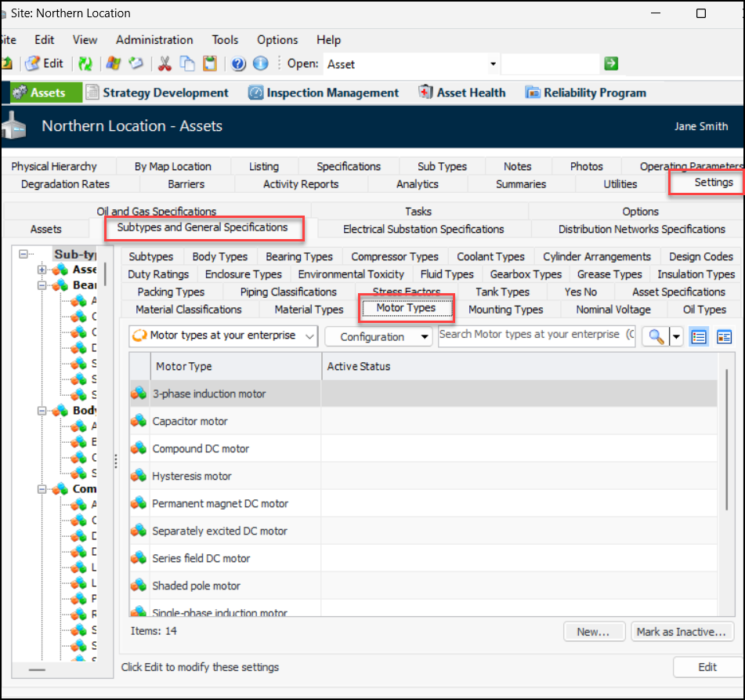745x700 pixels.
Task: Expand the Asse... node in the tree
Action: pyautogui.click(x=42, y=270)
